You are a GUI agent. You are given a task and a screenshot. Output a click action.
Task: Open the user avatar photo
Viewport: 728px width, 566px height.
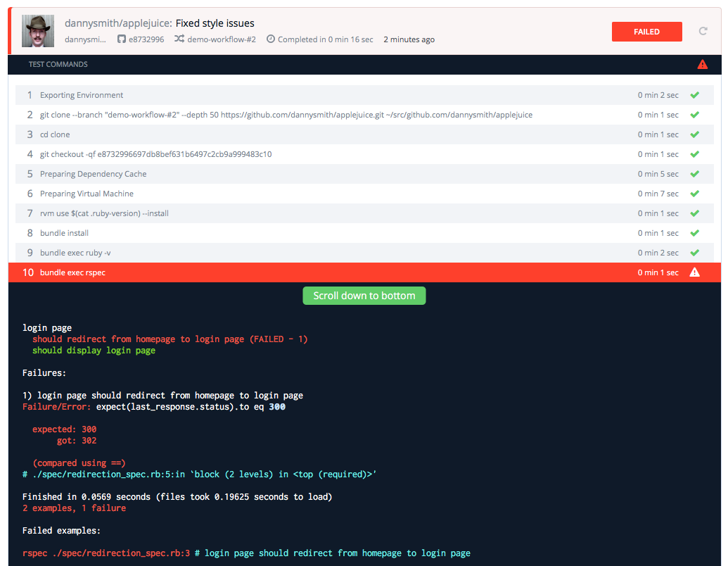[38, 31]
